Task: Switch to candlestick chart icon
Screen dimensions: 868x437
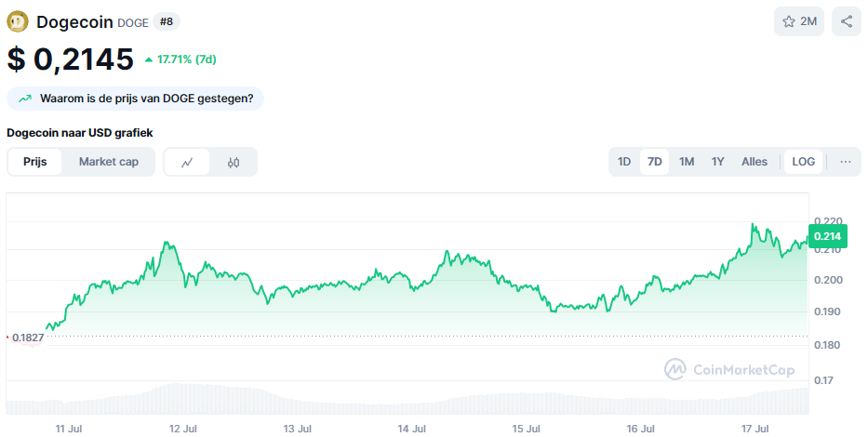Action: 234,162
